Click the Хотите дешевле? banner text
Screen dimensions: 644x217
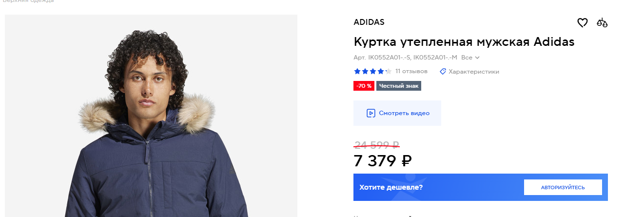(x=391, y=187)
